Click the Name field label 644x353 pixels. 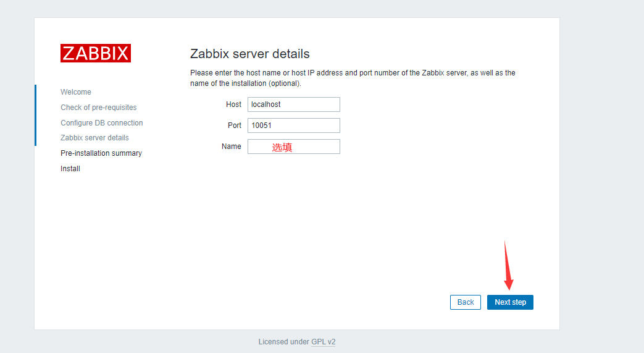232,147
